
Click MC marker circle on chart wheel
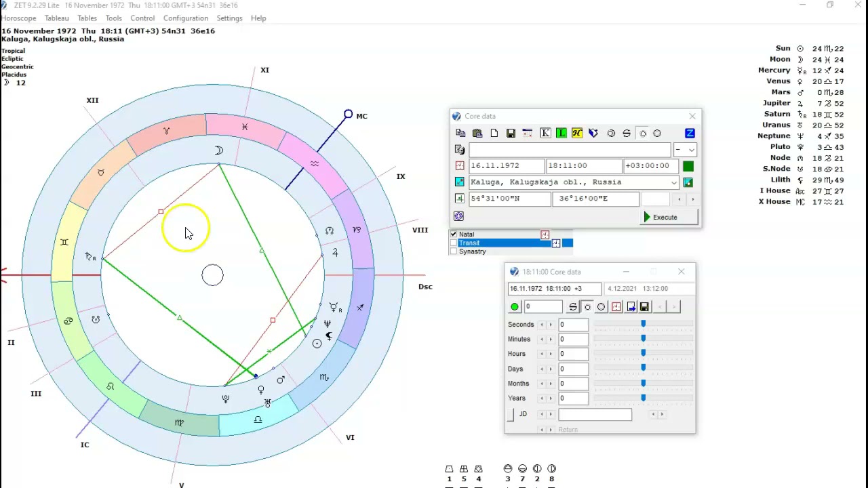(x=348, y=115)
